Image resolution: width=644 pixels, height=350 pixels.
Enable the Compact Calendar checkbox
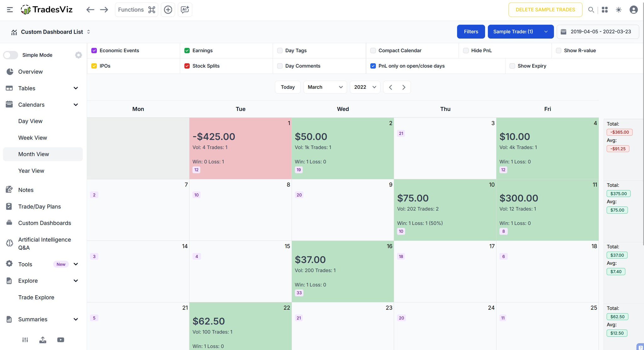[373, 51]
